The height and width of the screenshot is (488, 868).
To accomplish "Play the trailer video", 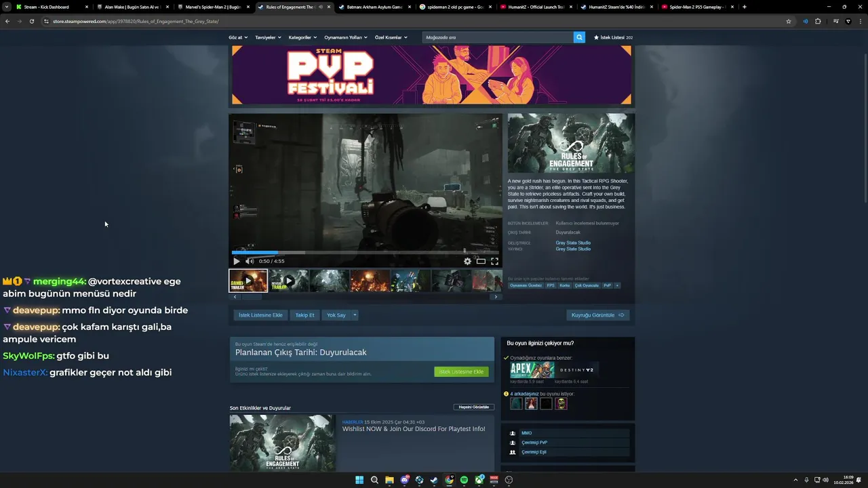I will [x=237, y=261].
